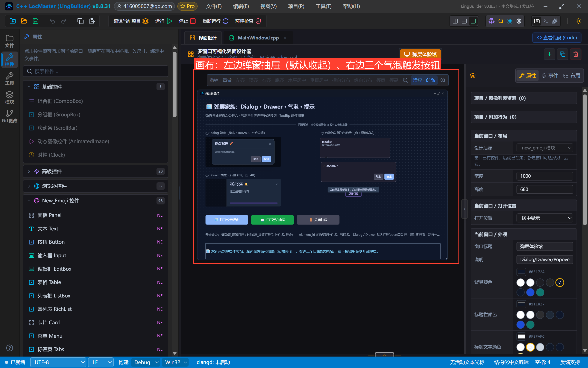
Task: Switch to the 事件 tab
Action: point(550,76)
